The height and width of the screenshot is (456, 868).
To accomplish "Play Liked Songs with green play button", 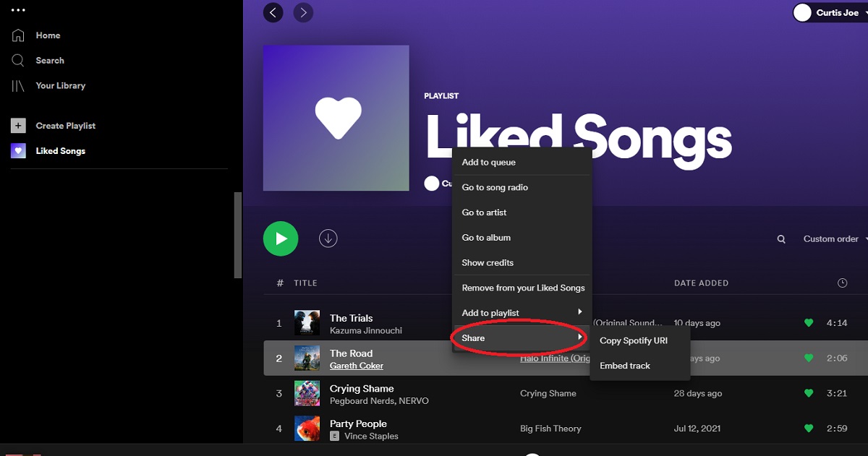I will tap(281, 238).
